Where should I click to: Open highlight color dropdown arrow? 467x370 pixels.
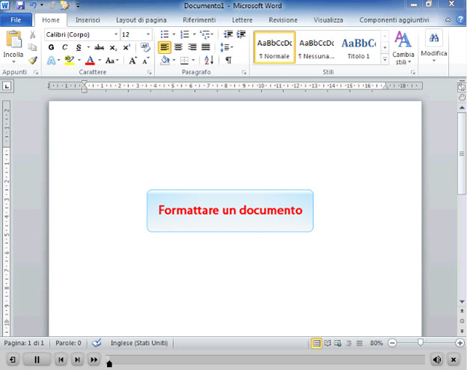tap(79, 60)
